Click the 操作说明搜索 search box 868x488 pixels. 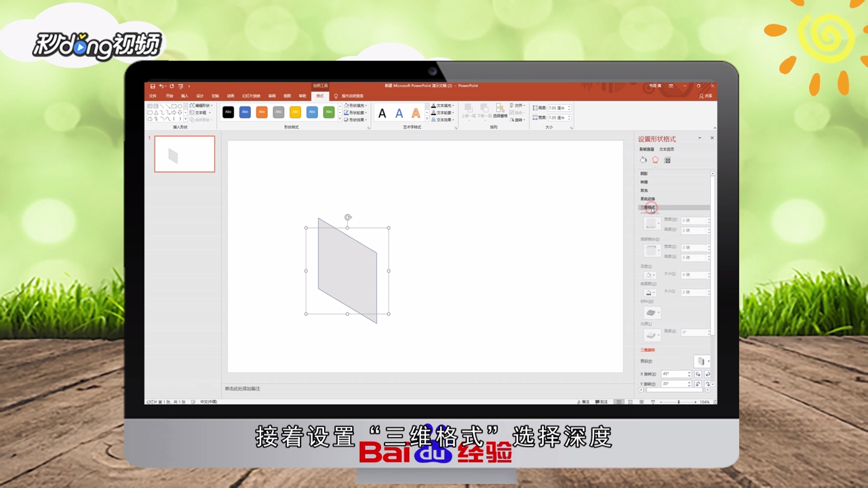[352, 96]
